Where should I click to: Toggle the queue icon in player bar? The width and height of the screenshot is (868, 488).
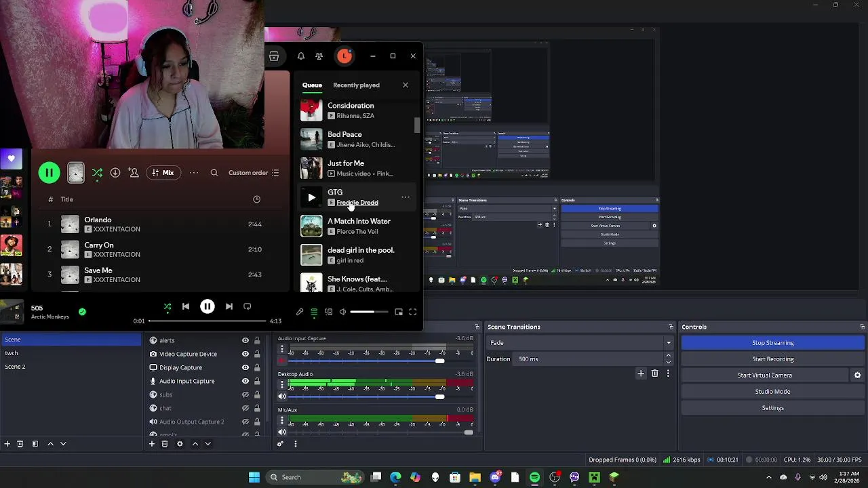point(314,312)
